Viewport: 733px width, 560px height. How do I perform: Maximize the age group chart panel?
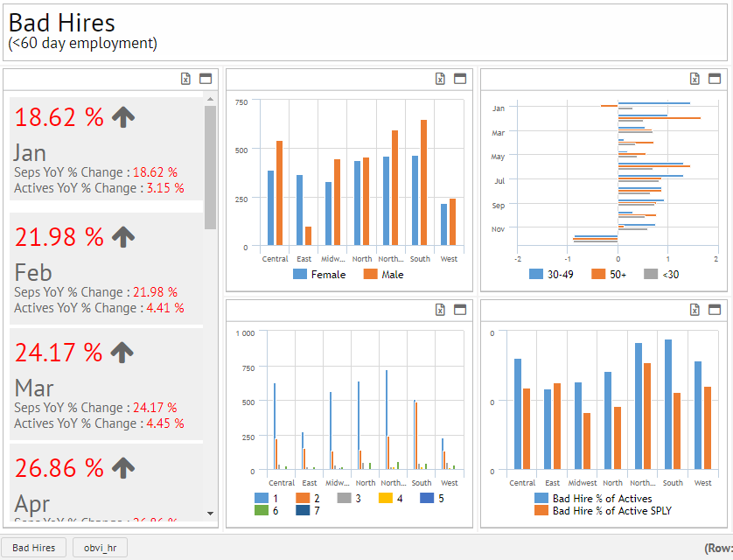point(715,79)
